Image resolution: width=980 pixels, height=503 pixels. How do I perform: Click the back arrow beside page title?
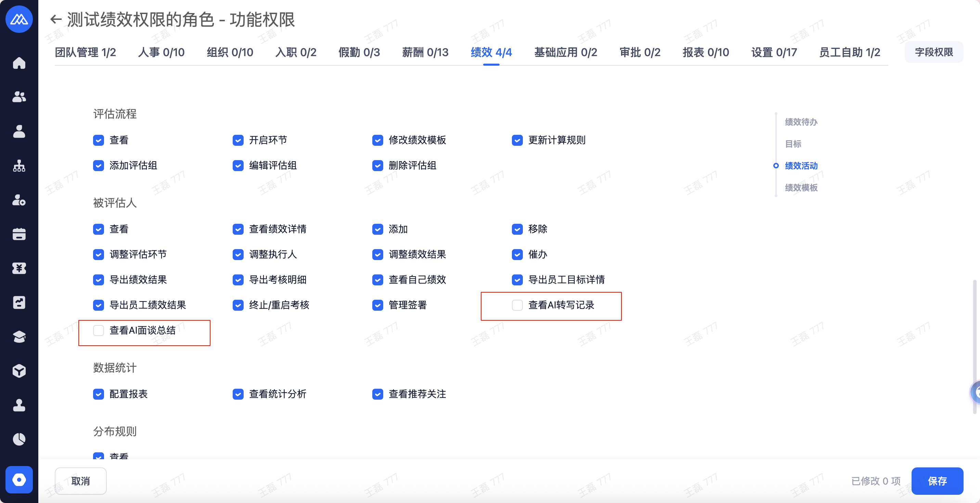(x=56, y=20)
